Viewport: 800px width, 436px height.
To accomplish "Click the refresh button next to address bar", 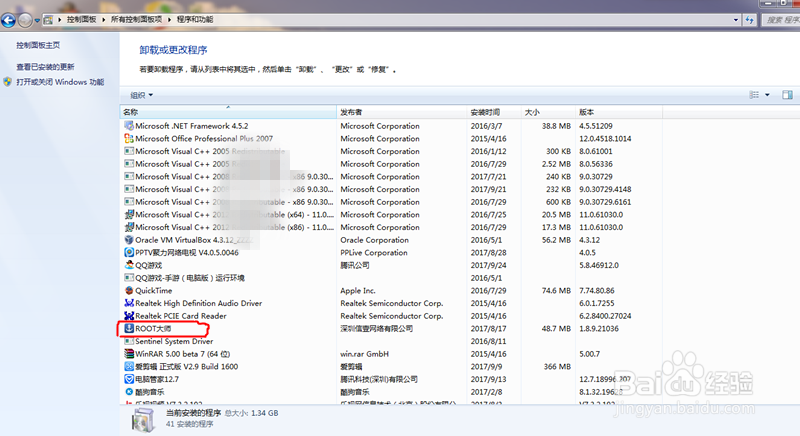I will point(749,20).
